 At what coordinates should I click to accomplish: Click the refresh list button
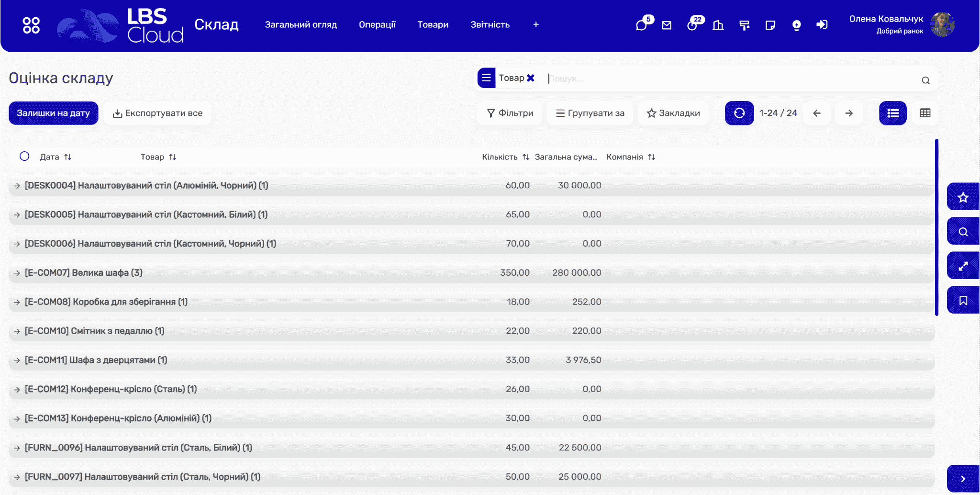click(x=739, y=113)
